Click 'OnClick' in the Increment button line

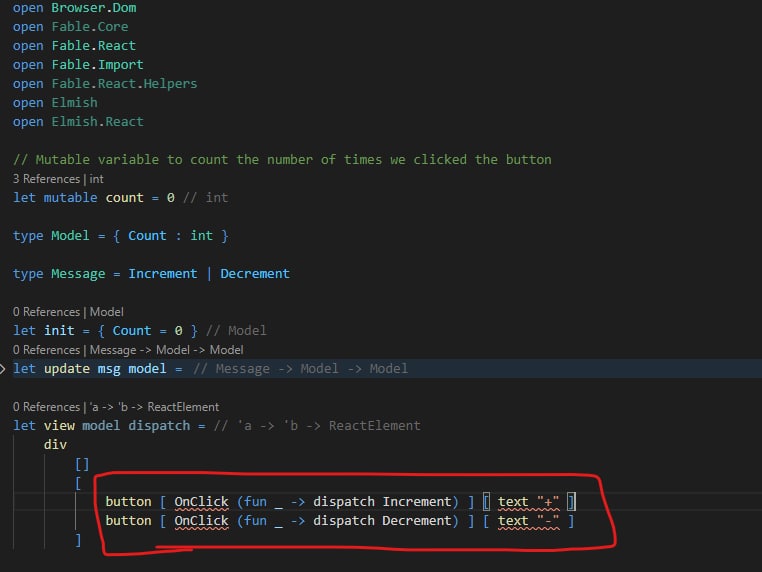[201, 502]
